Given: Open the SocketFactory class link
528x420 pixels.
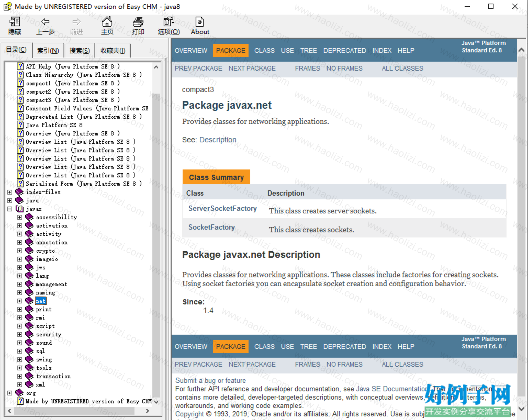Looking at the screenshot, I should coord(211,227).
